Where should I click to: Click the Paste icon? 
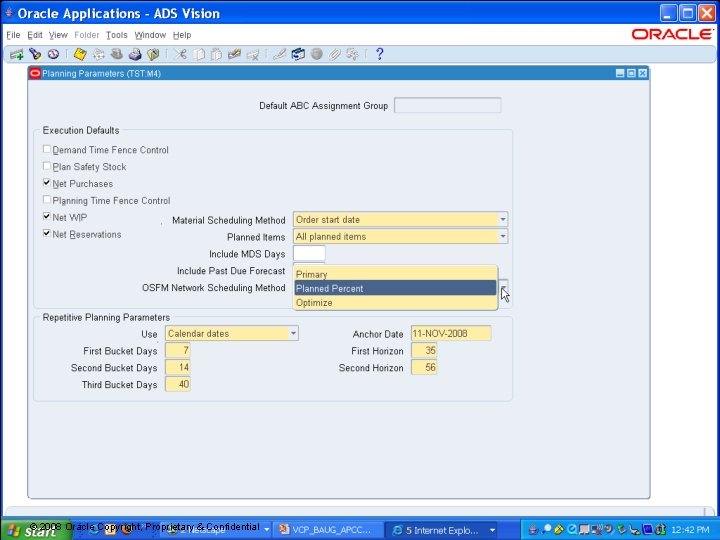(x=216, y=54)
